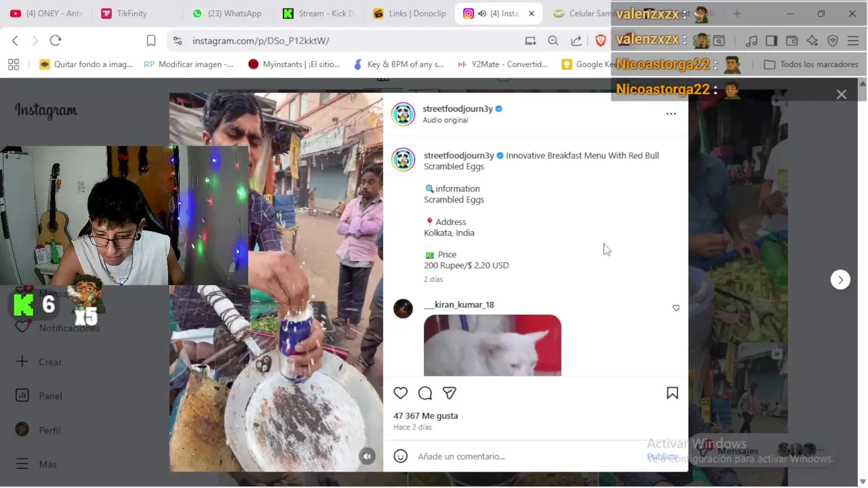Bookmark this page in the address bar
This screenshot has height=488, width=868.
[x=151, y=41]
